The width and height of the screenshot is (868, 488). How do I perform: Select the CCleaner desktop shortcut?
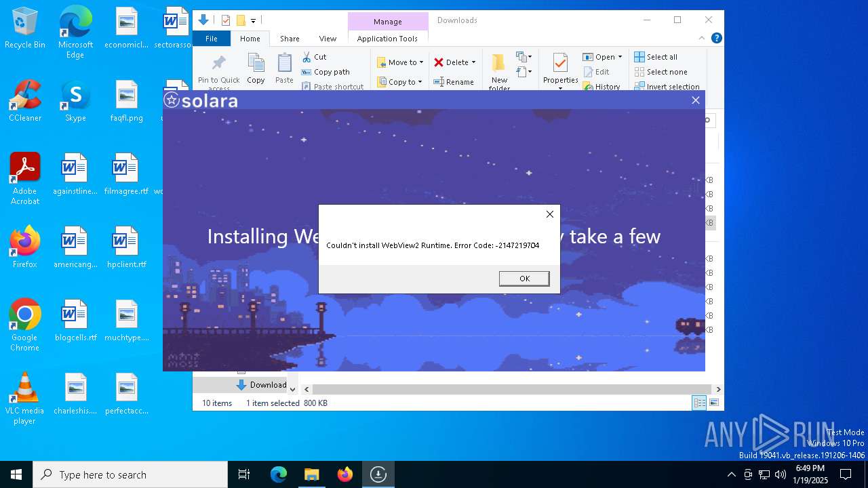pyautogui.click(x=25, y=101)
